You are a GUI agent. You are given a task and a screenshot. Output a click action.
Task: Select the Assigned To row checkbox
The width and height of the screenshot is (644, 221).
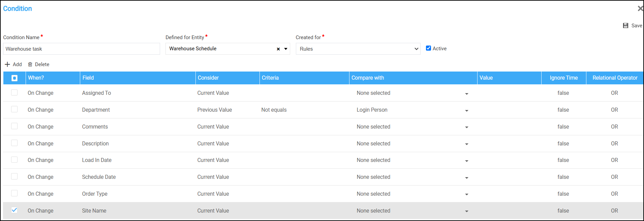(x=14, y=92)
